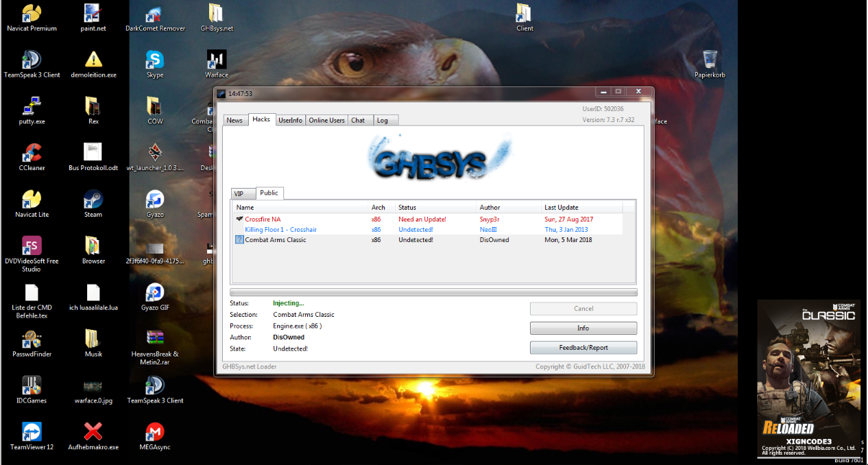Open GHBsys.net folder on desktop
This screenshot has width=868, height=465.
[x=217, y=19]
